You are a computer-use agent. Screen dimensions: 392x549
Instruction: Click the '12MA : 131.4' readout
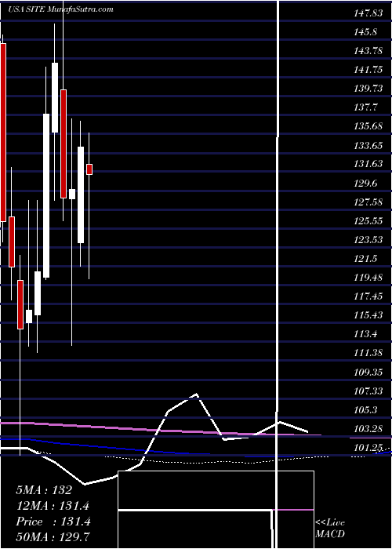tap(53, 506)
